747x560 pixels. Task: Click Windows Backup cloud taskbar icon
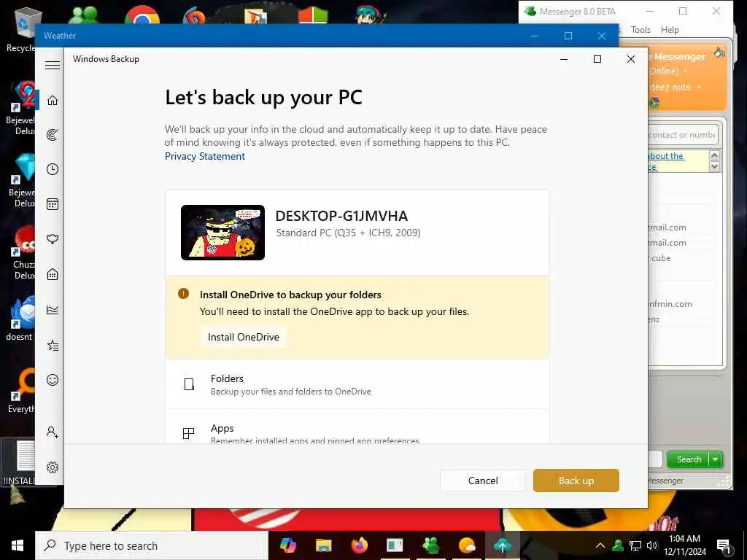point(502,545)
